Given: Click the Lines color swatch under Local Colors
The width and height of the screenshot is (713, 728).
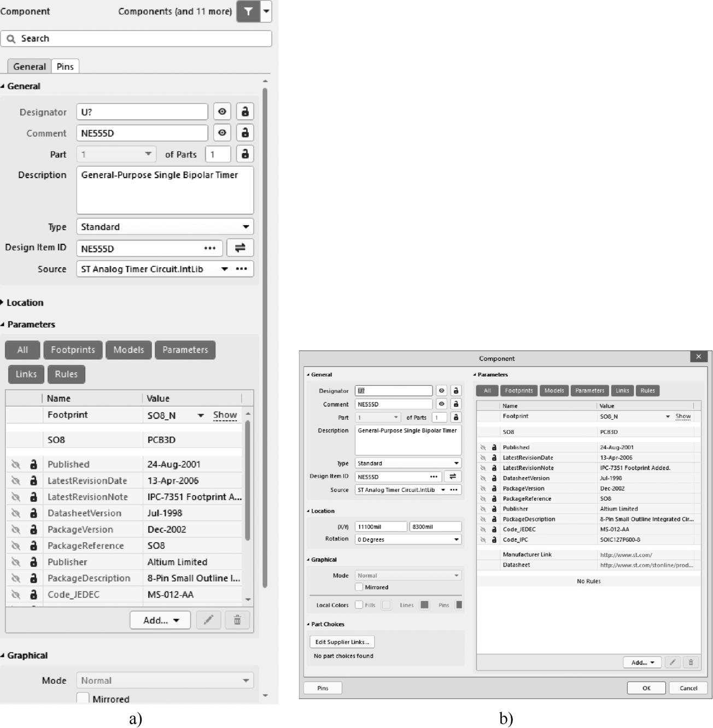Looking at the screenshot, I should (424, 605).
